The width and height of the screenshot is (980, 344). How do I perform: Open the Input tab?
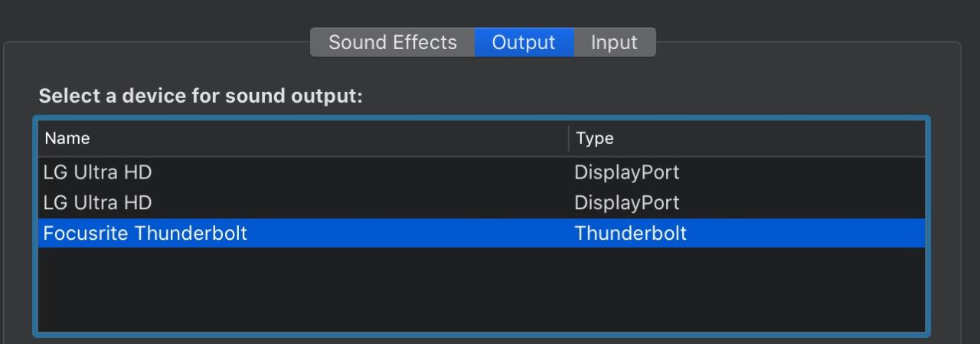[614, 42]
